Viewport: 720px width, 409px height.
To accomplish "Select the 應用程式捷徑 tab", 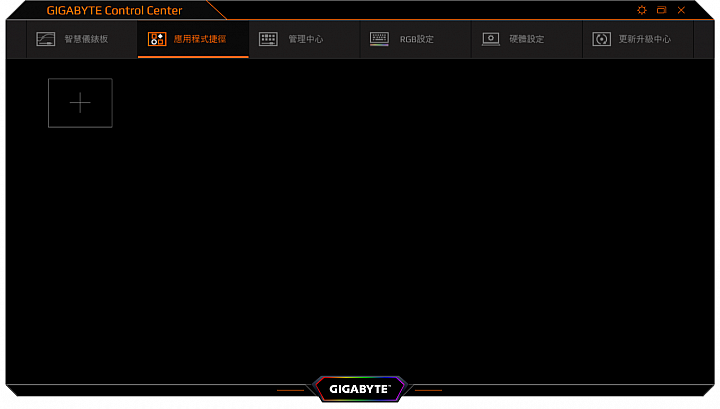I will click(x=193, y=39).
